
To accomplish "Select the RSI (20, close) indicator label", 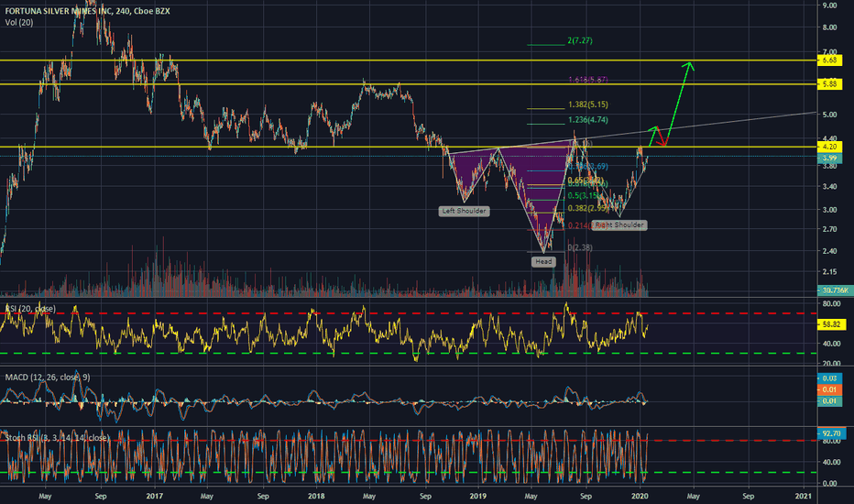I will pyautogui.click(x=30, y=309).
